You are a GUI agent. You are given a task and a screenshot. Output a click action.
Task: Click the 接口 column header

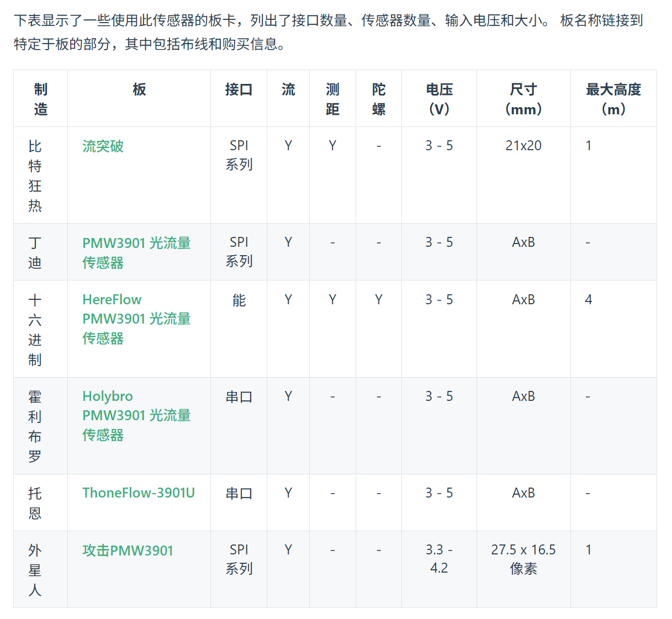pyautogui.click(x=239, y=99)
